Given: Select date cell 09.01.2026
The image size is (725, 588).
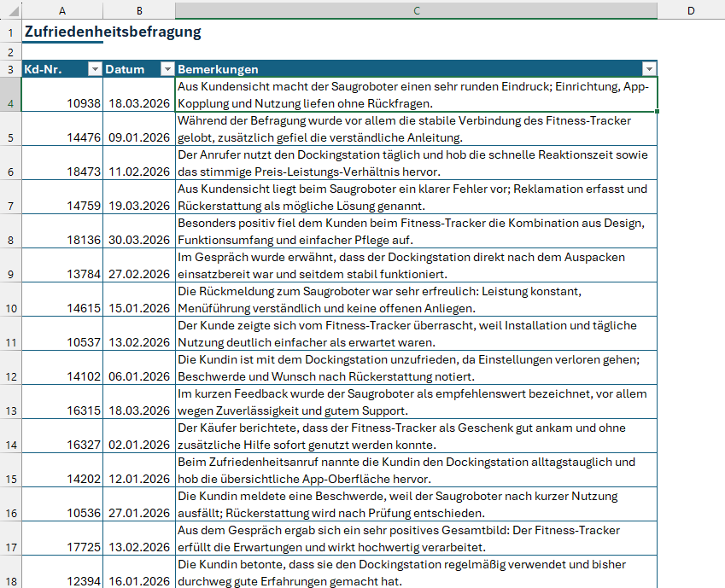Looking at the screenshot, I should point(139,129).
